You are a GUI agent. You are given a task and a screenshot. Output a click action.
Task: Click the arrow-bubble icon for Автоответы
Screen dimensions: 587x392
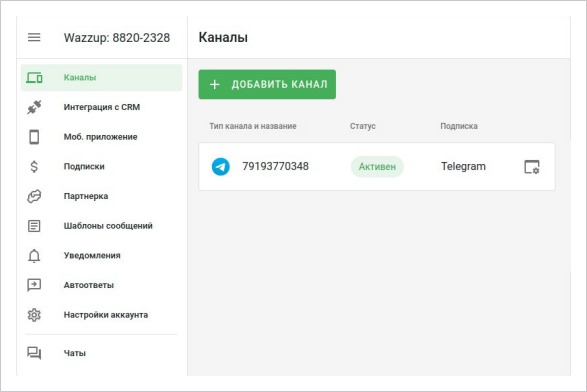pos(34,285)
